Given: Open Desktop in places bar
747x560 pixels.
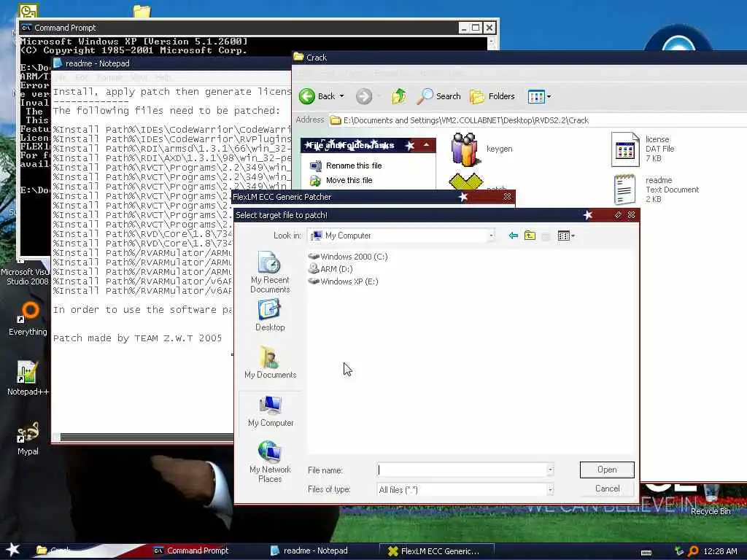Looking at the screenshot, I should click(x=270, y=315).
